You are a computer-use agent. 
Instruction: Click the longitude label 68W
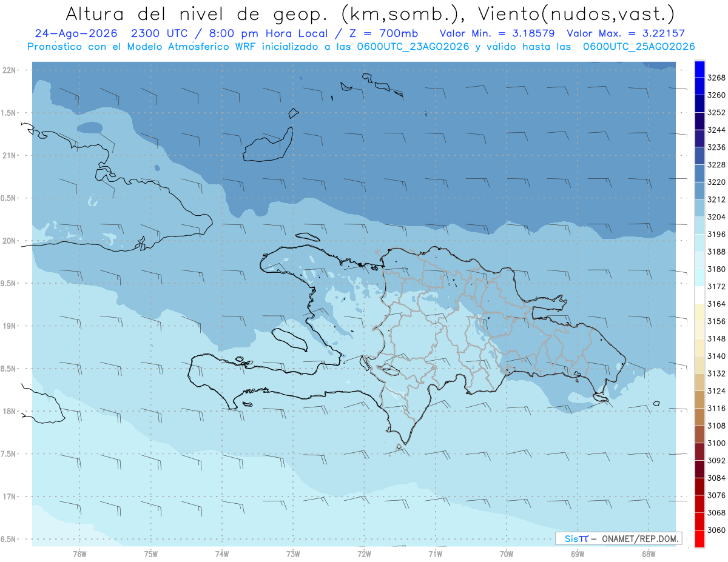tap(648, 554)
